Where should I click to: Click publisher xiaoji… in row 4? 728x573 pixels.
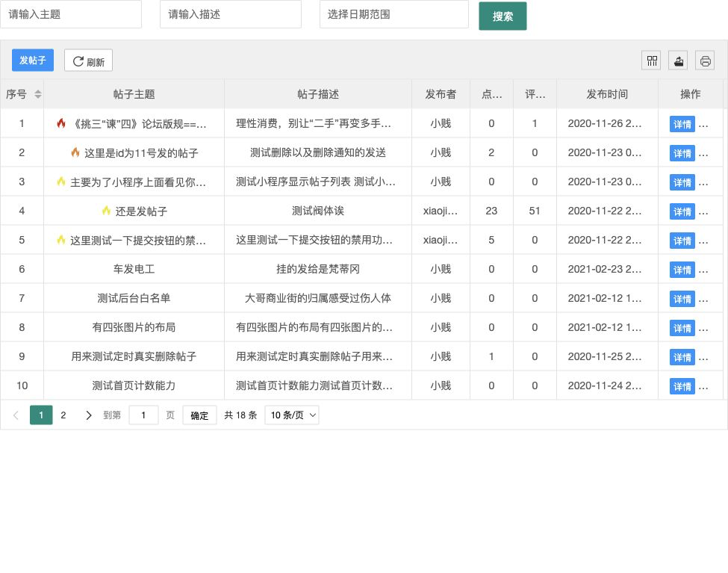pos(440,211)
